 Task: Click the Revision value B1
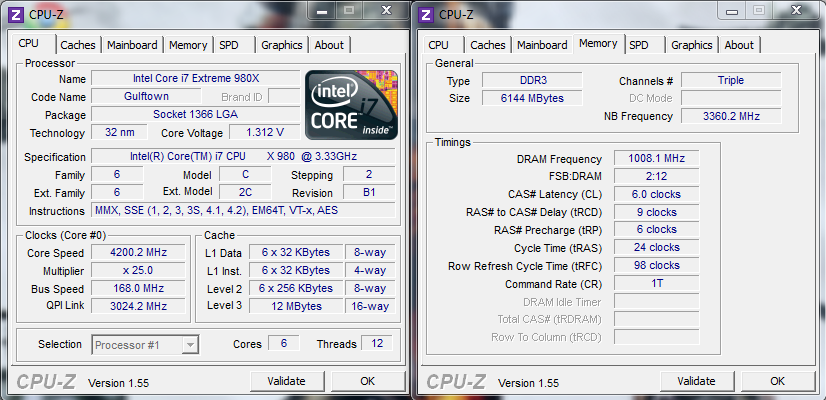[369, 192]
